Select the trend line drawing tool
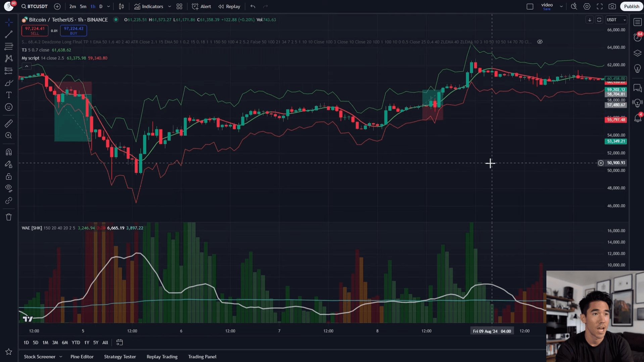 pyautogui.click(x=9, y=34)
